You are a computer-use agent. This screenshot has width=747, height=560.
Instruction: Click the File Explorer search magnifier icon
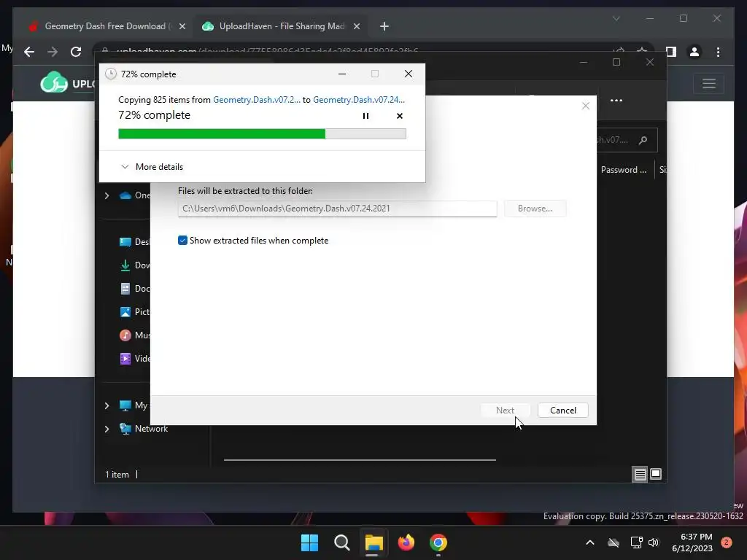point(643,140)
